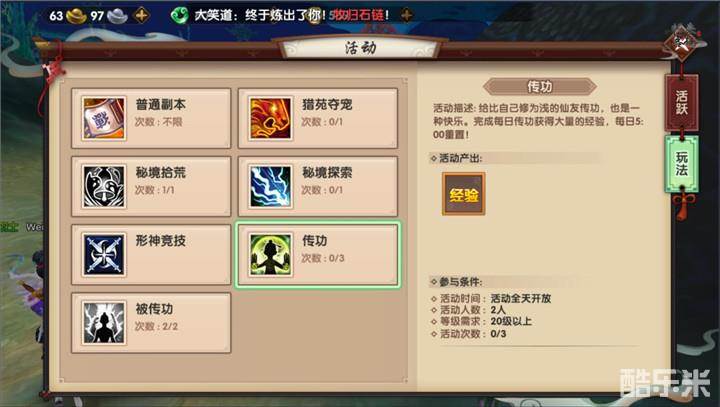Viewport: 720px width, 407px height.
Task: Click the 普通副本 scroll icon
Action: [x=104, y=118]
